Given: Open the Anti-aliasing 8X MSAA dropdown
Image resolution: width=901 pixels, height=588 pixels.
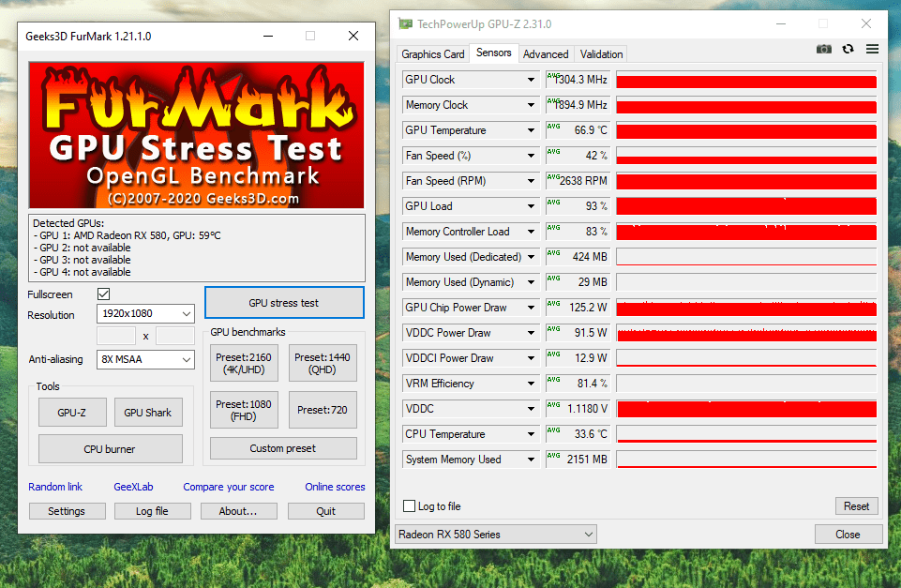Looking at the screenshot, I should (145, 360).
